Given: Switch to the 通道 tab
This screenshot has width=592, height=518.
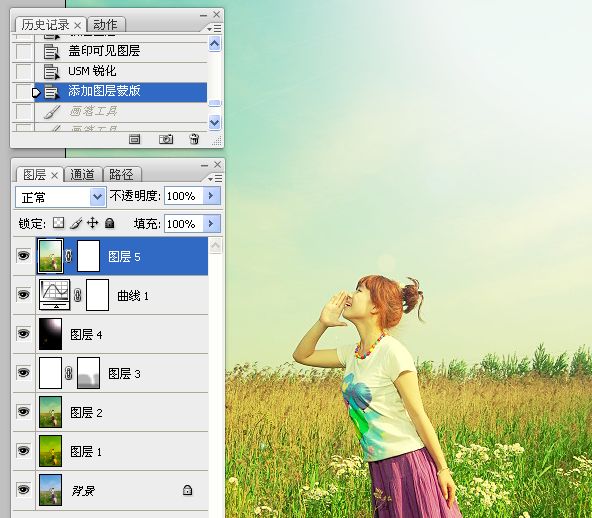Looking at the screenshot, I should tap(83, 174).
